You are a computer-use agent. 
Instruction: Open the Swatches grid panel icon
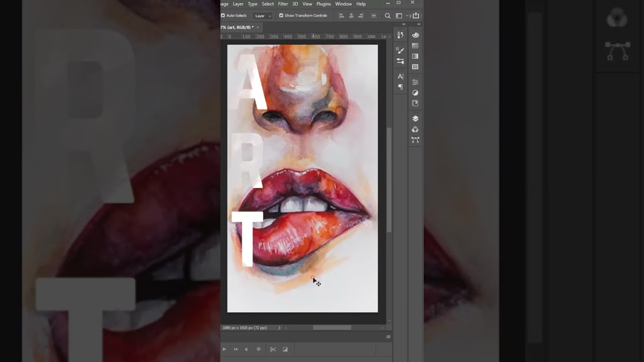(x=415, y=46)
